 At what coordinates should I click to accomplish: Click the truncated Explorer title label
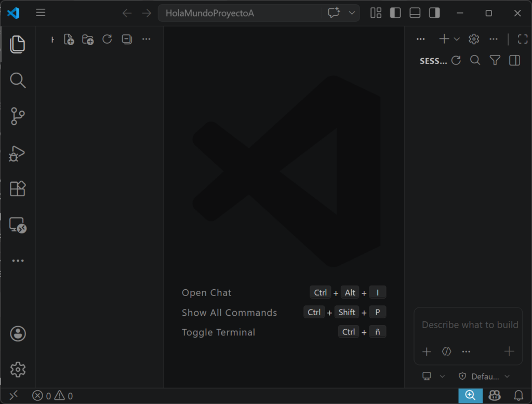point(52,39)
